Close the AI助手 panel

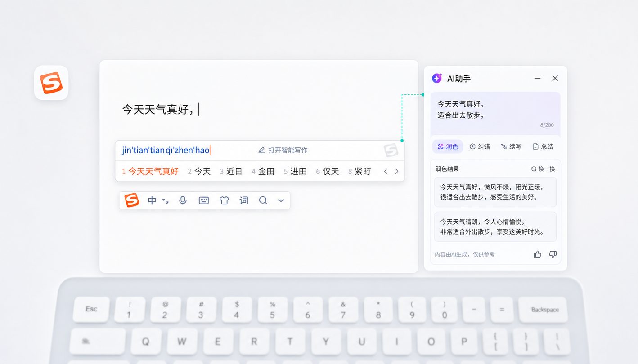tap(555, 78)
